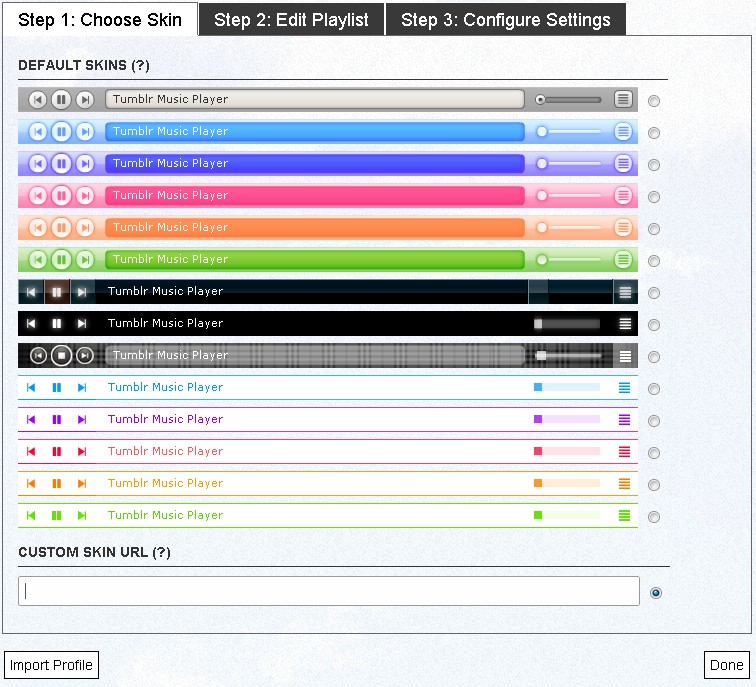This screenshot has height=687, width=756.
Task: Click the custom skin URL input field
Action: (329, 591)
